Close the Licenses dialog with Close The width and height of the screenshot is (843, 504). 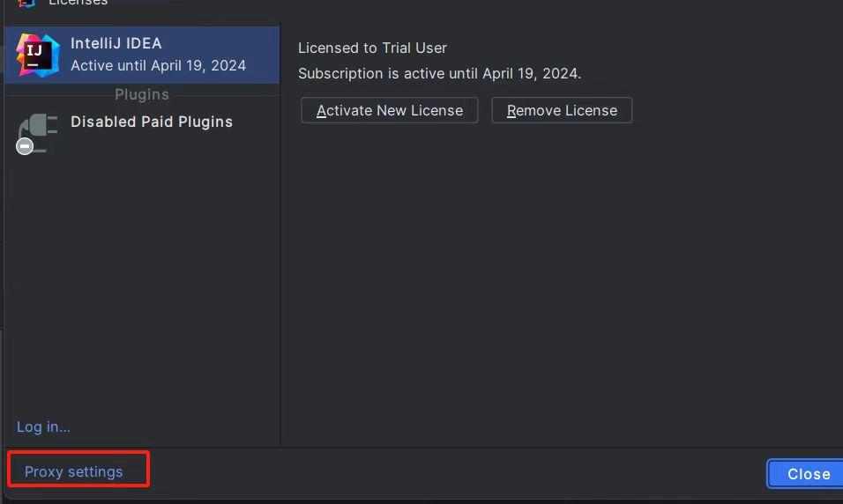(807, 474)
